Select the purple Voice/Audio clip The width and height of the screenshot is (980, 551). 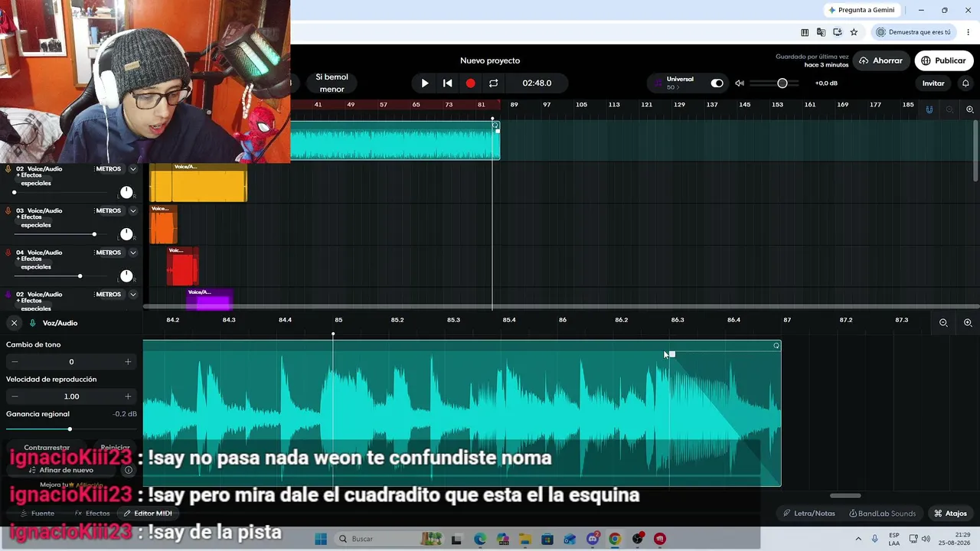coord(209,299)
